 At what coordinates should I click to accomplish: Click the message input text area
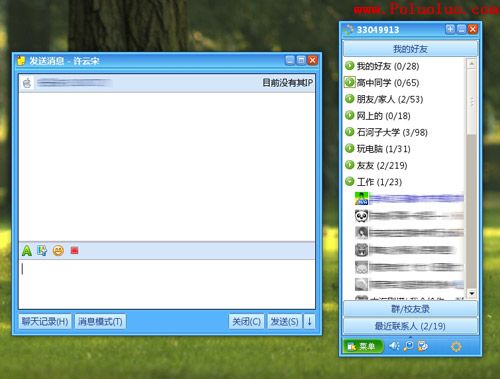point(167,284)
